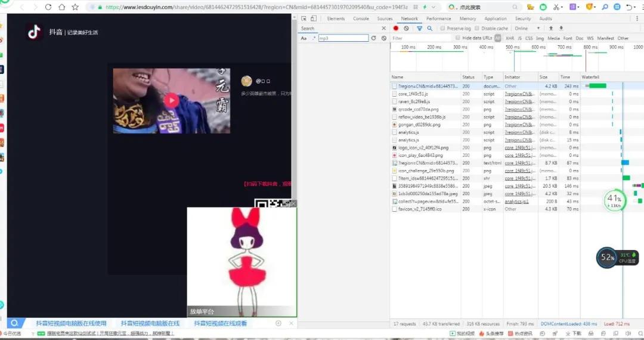
Task: Toggle the network filter funnel icon
Action: (419, 29)
